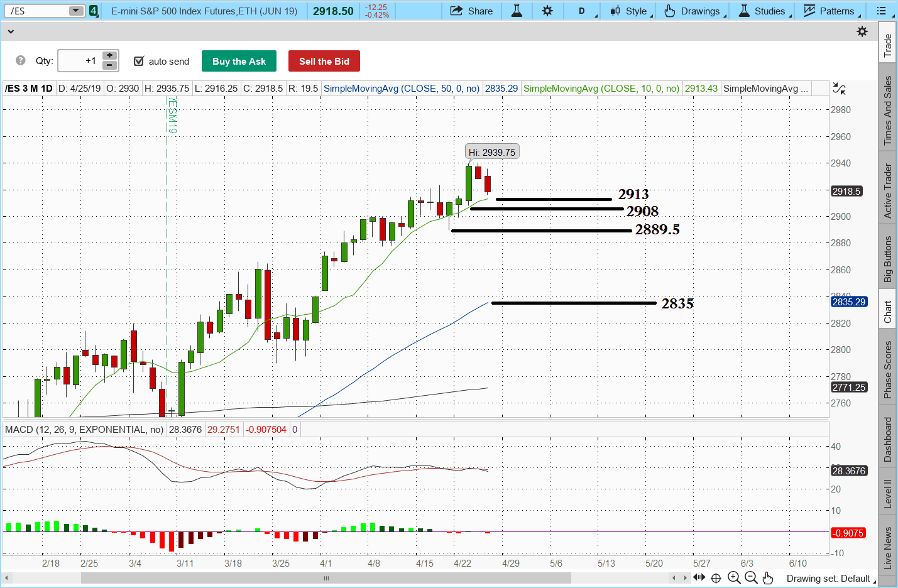Image resolution: width=898 pixels, height=588 pixels.
Task: Open the Studies menu
Action: pos(762,11)
